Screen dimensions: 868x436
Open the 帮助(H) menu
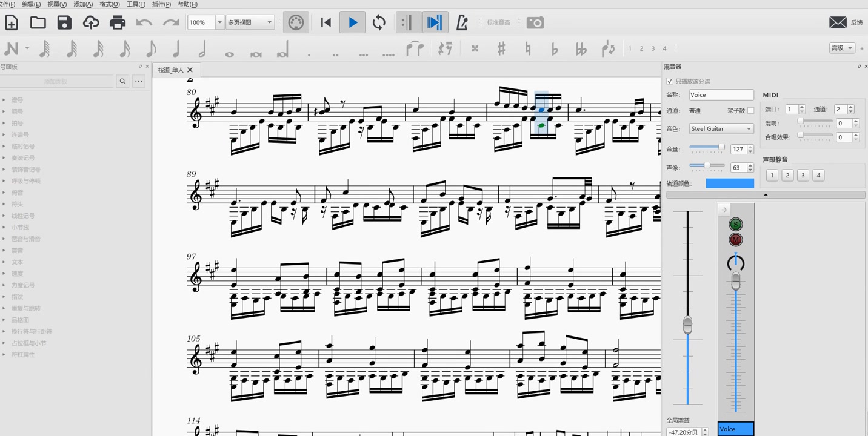(188, 4)
